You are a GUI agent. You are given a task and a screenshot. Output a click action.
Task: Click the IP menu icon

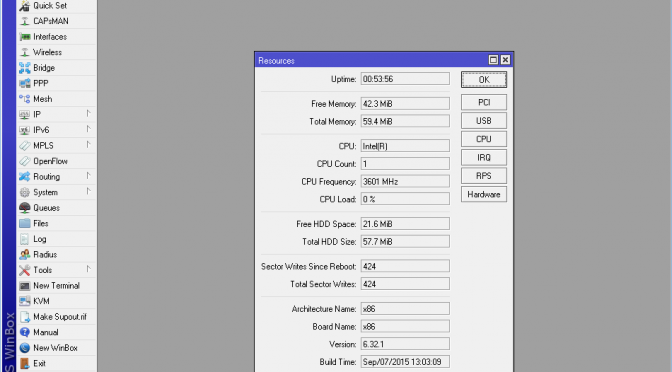[25, 114]
